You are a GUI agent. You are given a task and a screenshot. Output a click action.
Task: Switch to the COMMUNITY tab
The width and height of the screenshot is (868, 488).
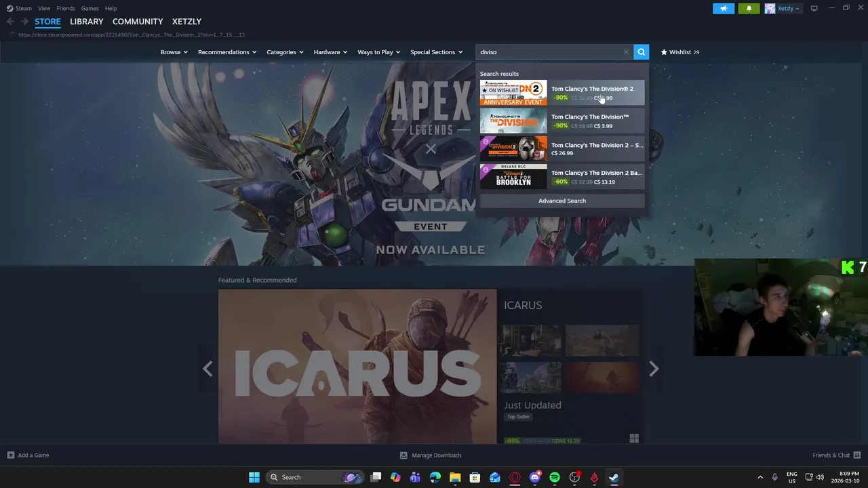[x=138, y=22]
